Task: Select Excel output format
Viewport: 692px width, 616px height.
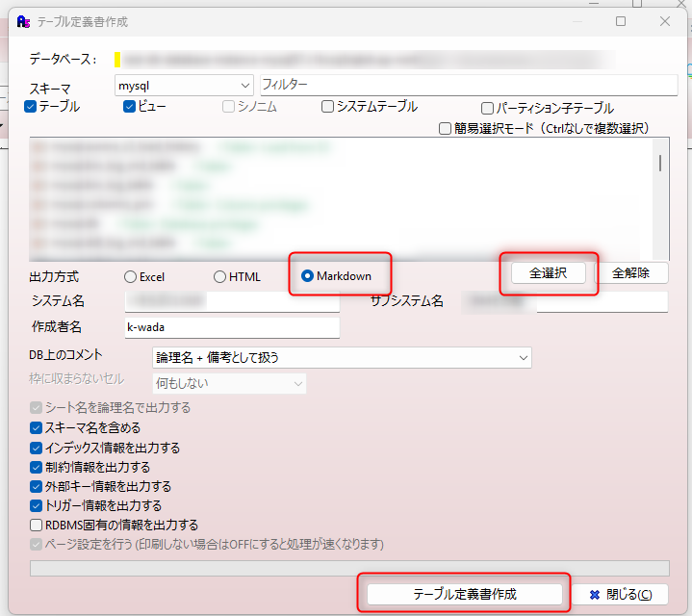Action: pyautogui.click(x=130, y=276)
